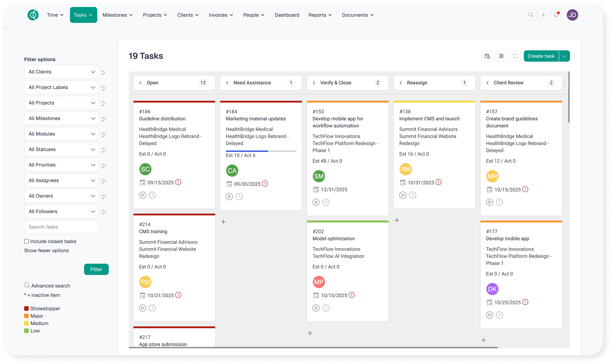Screen dimensions: 612x364
Task: Click the clock icon on task #184
Action: point(239,196)
